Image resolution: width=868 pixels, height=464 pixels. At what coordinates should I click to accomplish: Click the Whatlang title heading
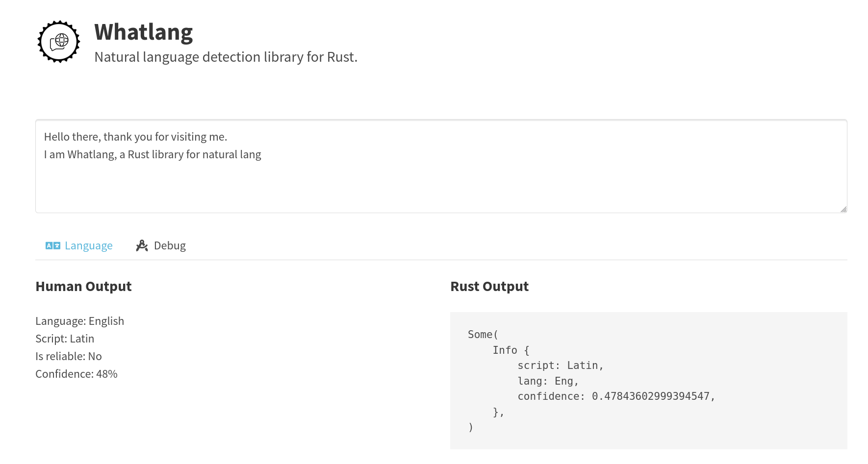click(143, 31)
